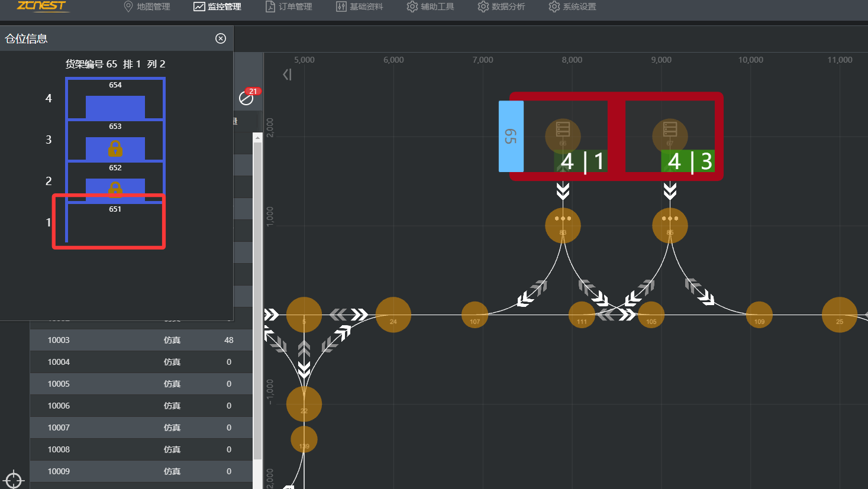Click the list's vertical scrollbar
This screenshot has height=489, width=868.
(257, 300)
